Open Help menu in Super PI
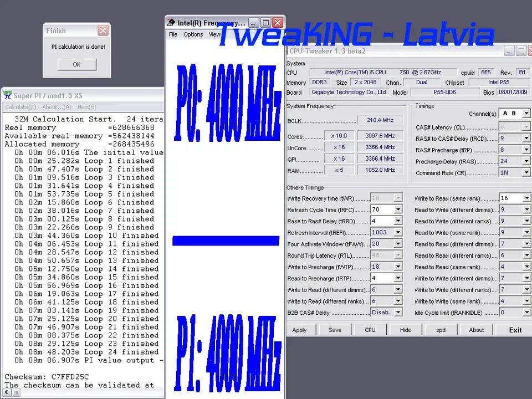This screenshot has width=532, height=399. 86,107
